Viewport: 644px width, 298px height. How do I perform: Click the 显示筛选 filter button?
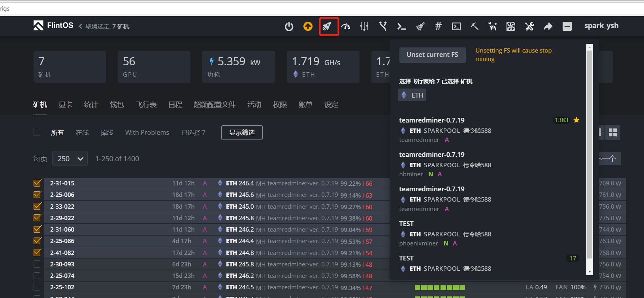coord(242,132)
